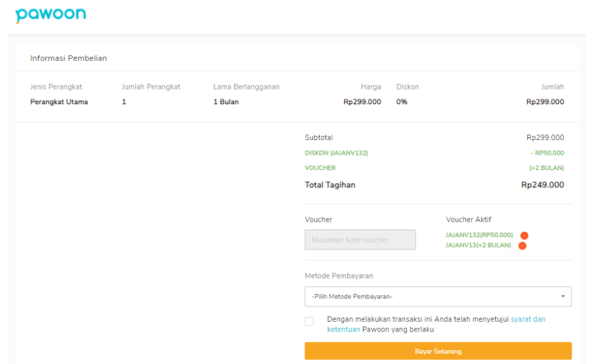This screenshot has width=593, height=364.
Task: Click the Voucher Aktif heading
Action: [468, 220]
